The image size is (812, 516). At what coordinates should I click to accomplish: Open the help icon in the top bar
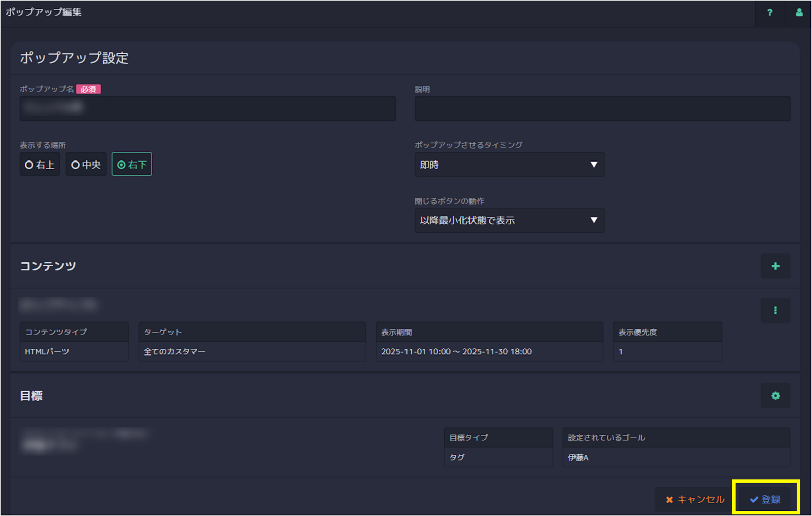pos(769,14)
